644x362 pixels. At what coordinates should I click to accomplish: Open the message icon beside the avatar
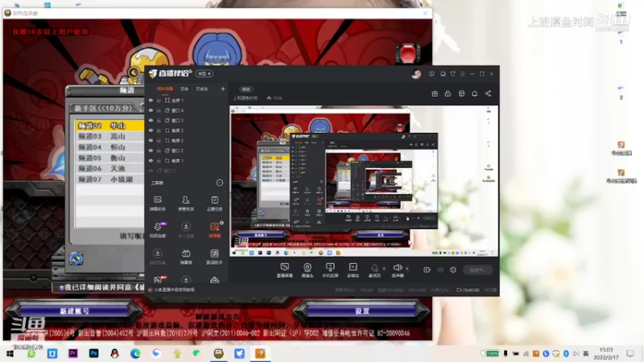click(x=431, y=74)
